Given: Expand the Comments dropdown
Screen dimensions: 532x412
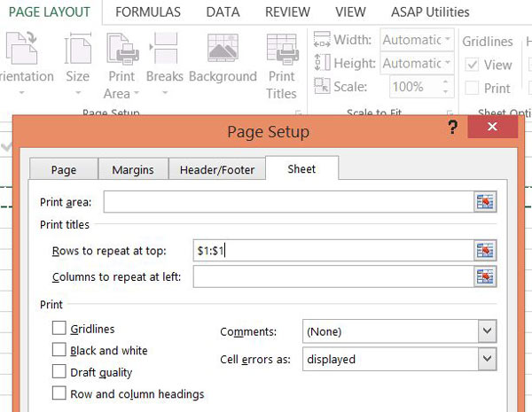Looking at the screenshot, I should (x=487, y=331).
